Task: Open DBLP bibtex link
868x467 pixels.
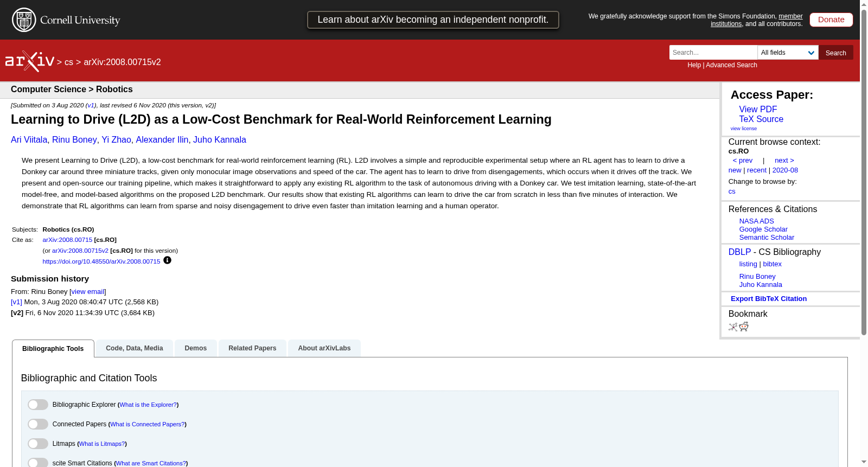Action: click(773, 264)
